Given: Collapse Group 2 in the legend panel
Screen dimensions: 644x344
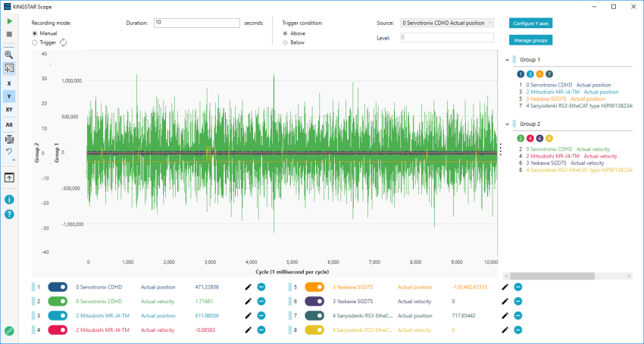Looking at the screenshot, I should pos(506,123).
